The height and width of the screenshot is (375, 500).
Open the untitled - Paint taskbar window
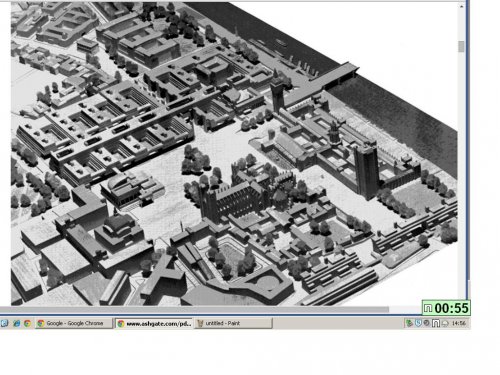[x=233, y=323]
